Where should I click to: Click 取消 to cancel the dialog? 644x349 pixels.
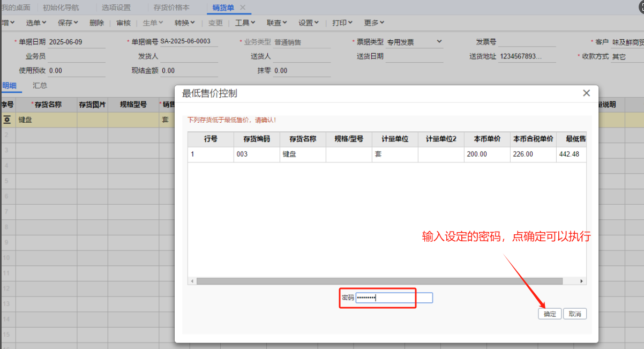pos(575,314)
